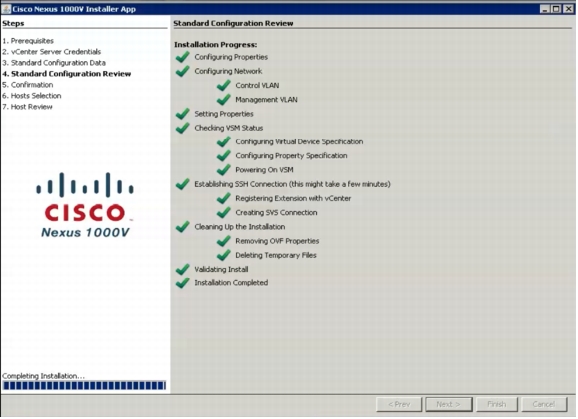The height and width of the screenshot is (419, 578).
Task: Click the green checkmark next to Control VLAN
Action: pos(223,85)
